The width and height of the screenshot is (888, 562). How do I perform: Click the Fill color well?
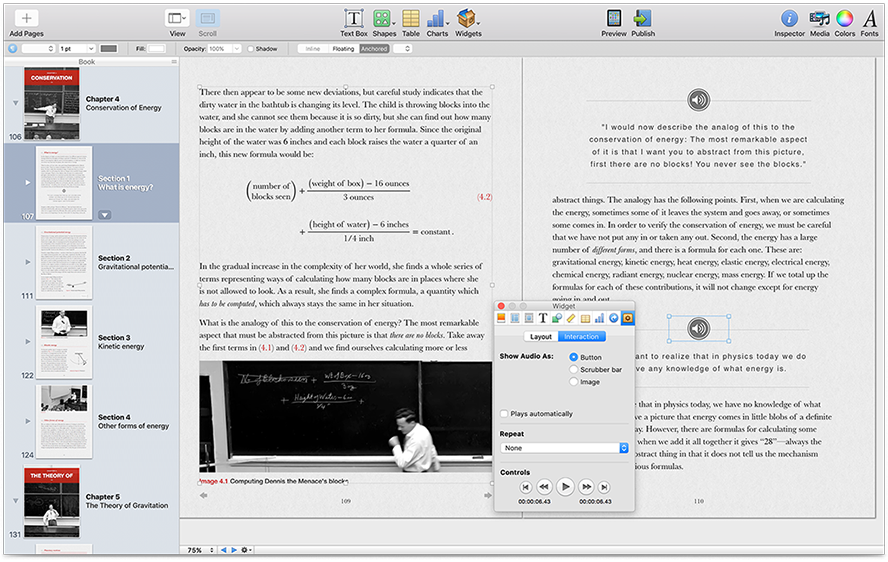coord(158,48)
